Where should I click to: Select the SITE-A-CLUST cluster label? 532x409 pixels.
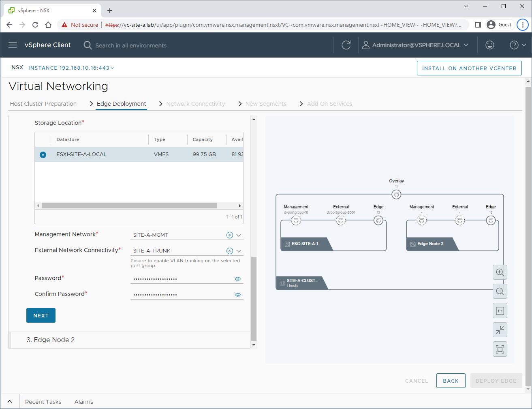point(302,283)
